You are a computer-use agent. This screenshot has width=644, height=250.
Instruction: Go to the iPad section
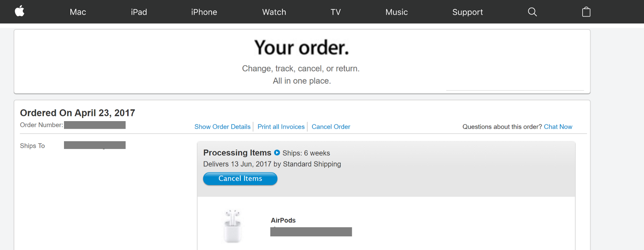[x=139, y=12]
